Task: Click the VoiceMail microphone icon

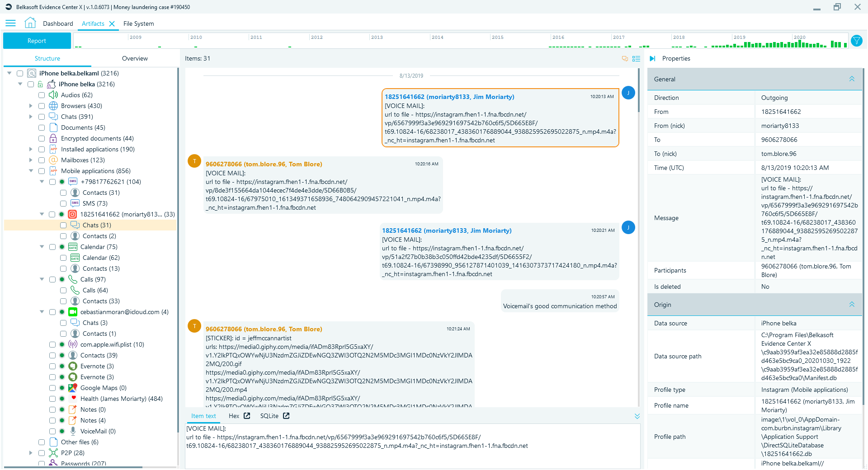Action: click(x=72, y=431)
